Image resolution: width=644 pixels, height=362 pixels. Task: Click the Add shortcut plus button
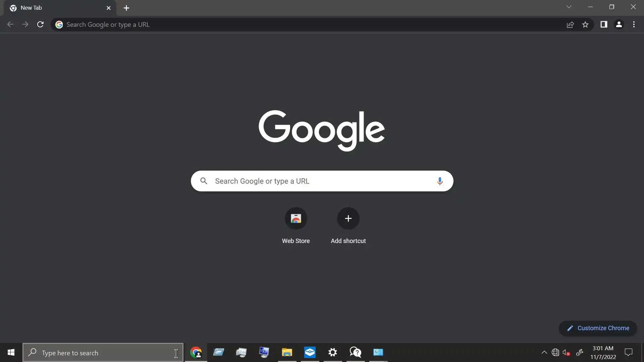tap(348, 219)
